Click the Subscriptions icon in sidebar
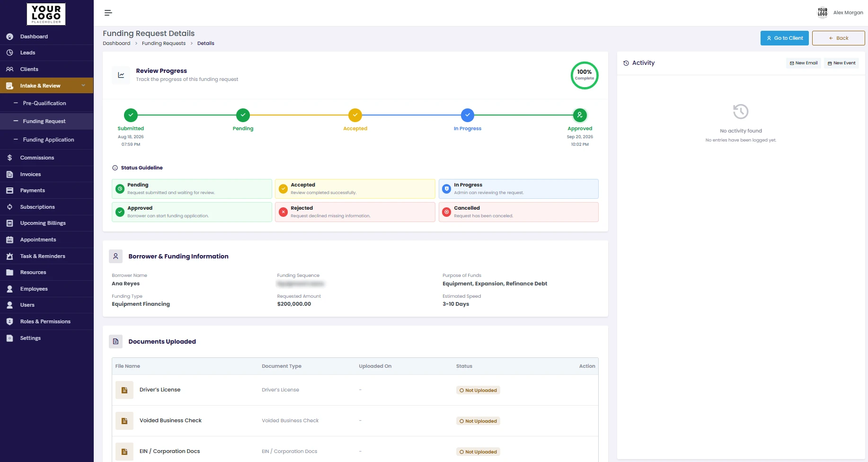 click(9, 207)
